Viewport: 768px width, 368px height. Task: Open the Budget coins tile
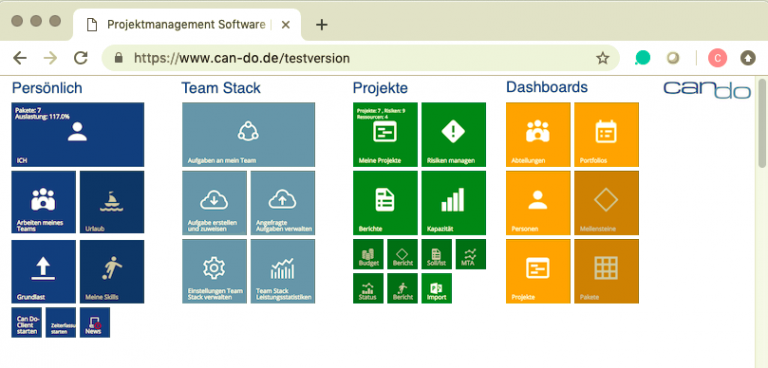368,254
